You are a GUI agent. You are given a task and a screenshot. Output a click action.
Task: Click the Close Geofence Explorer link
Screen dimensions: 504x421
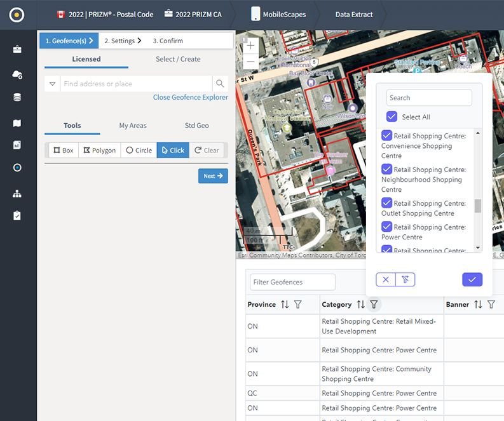[190, 97]
